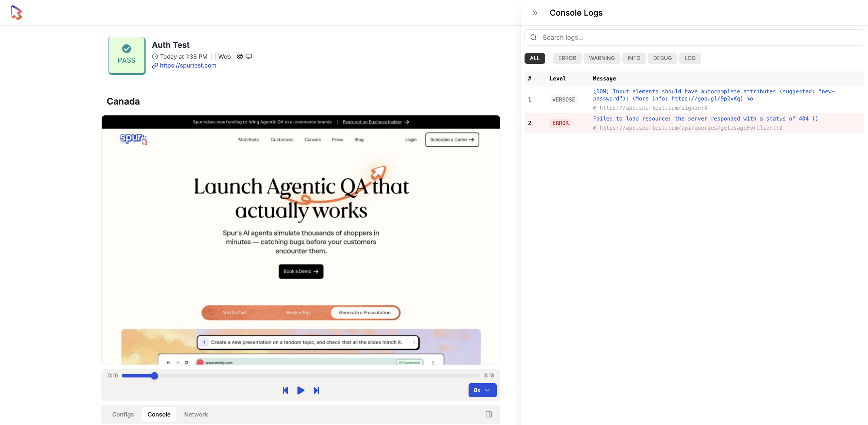
Task: Switch to the Configs tab
Action: tap(123, 414)
